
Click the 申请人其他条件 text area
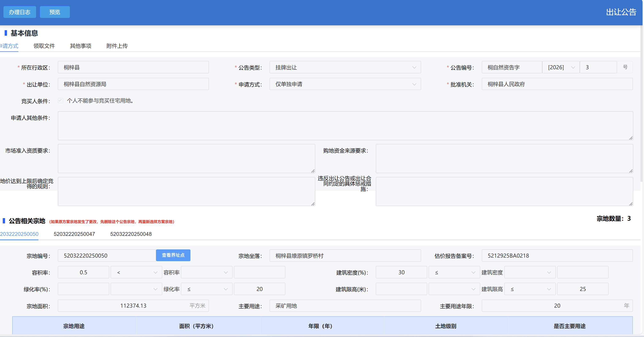(345, 125)
